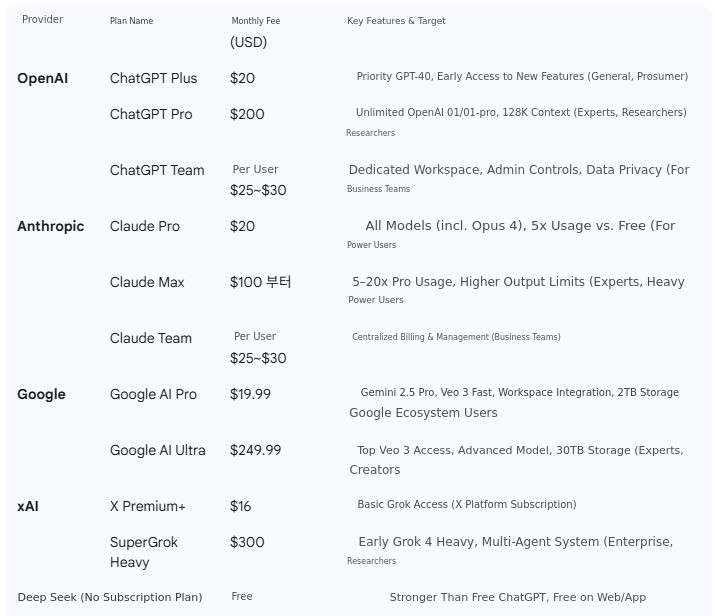This screenshot has width=715, height=616.
Task: Click the $200 ChatGPT Pro price
Action: pyautogui.click(x=247, y=114)
